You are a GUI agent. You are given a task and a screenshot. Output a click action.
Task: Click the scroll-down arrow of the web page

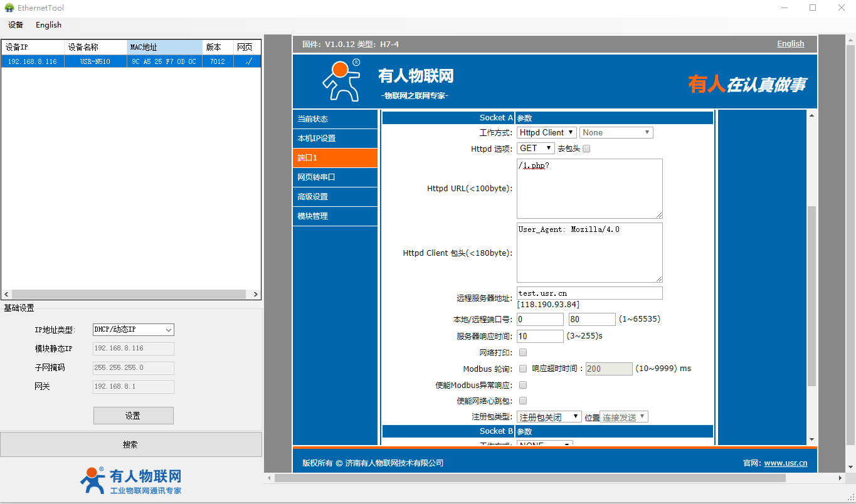pos(811,439)
